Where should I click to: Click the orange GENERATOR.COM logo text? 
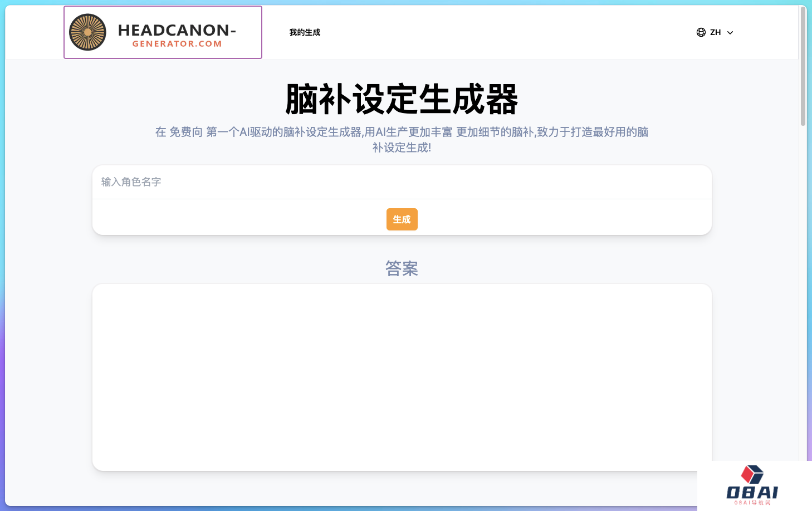(x=177, y=44)
